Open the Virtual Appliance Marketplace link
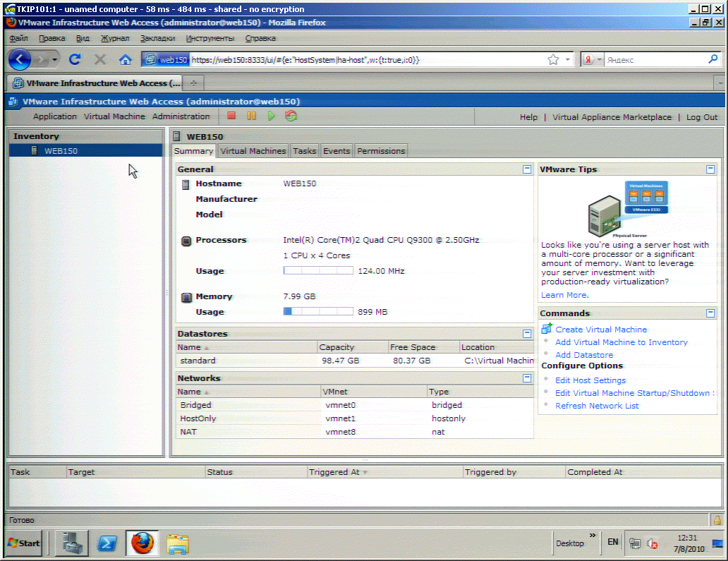 [612, 117]
